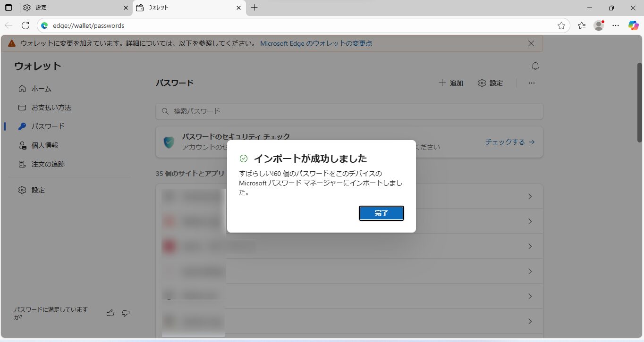Click the パスワード key icon in the sidebar

click(22, 126)
